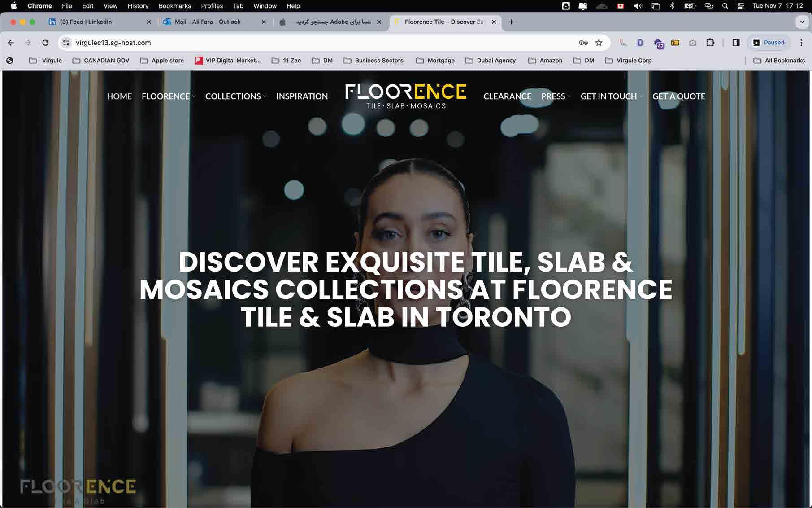
Task: Go back using the browser back arrow
Action: 11,43
